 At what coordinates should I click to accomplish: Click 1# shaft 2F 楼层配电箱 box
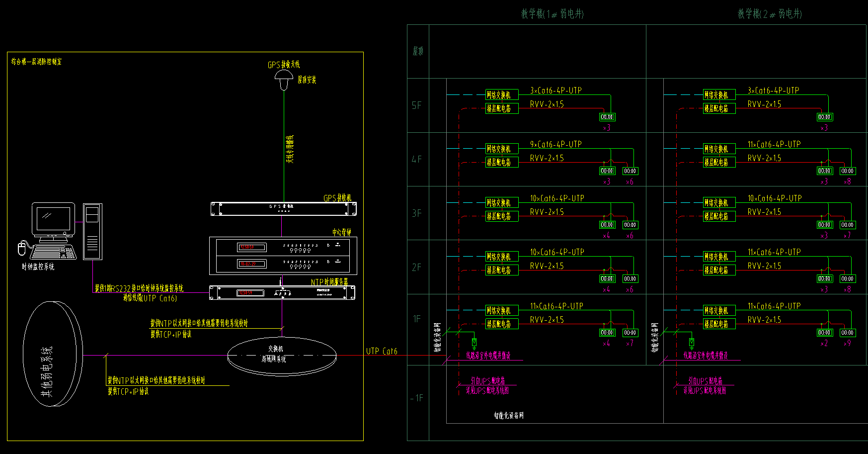tap(502, 270)
